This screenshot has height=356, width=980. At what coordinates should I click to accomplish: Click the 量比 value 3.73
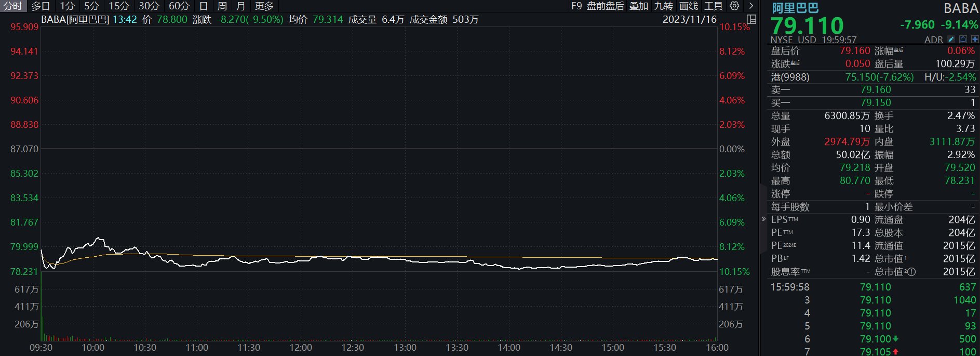[965, 129]
